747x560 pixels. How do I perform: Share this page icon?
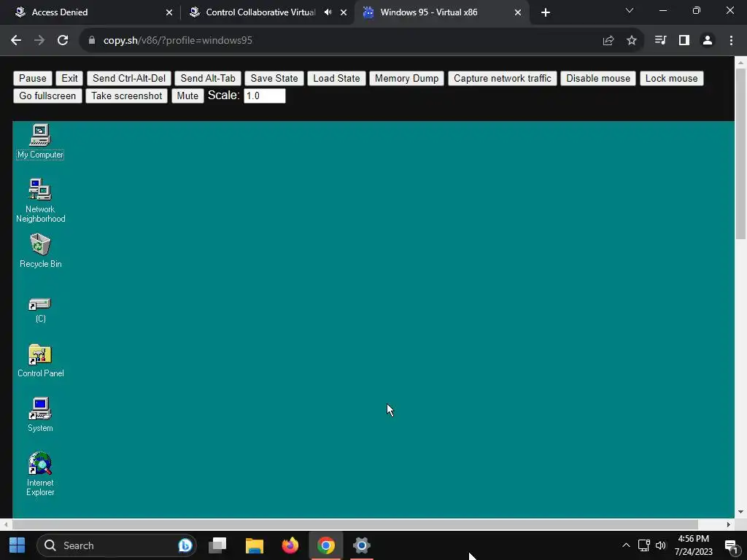[608, 41]
